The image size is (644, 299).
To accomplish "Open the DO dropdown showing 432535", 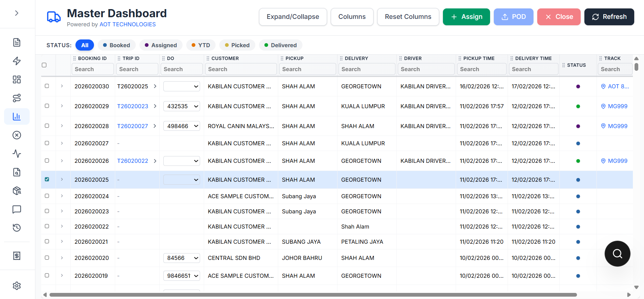I will tap(182, 106).
